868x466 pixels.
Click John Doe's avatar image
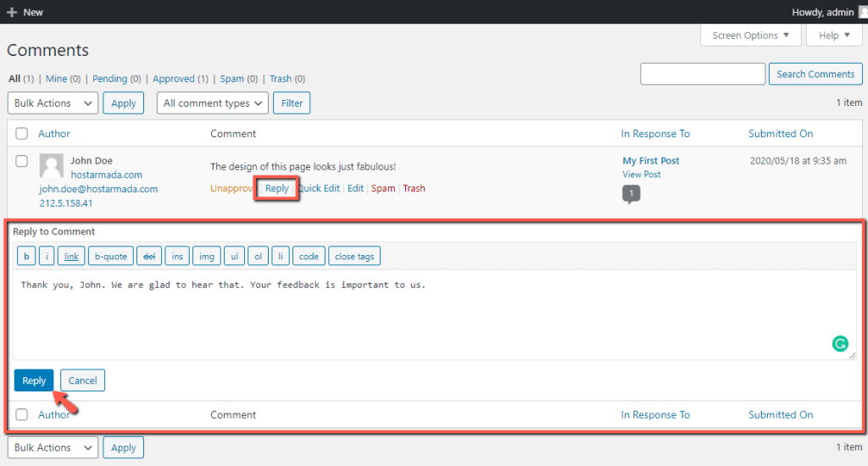[52, 165]
